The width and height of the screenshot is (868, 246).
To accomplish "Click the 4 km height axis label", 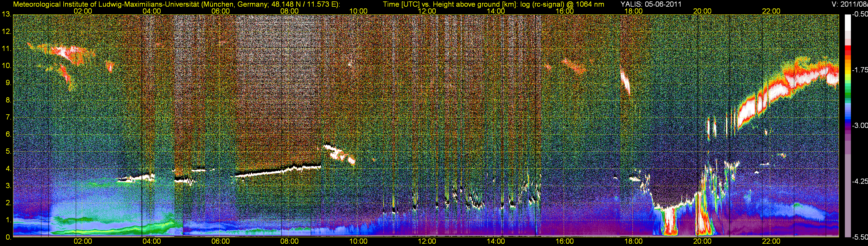I will click(8, 168).
